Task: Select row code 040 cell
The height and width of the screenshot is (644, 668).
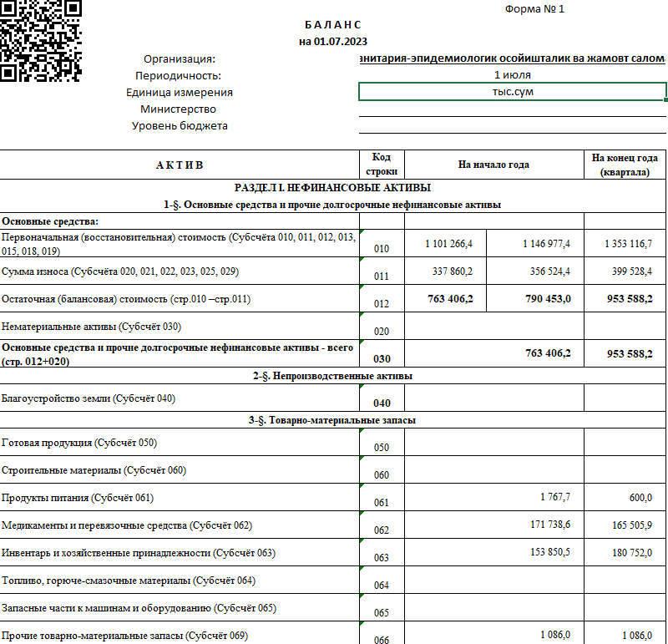Action: pos(382,398)
